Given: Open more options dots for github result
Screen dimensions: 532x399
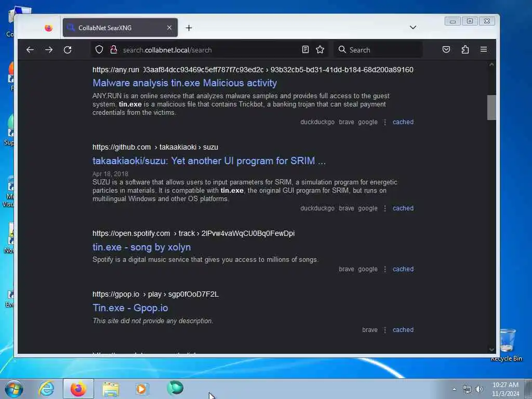Looking at the screenshot, I should point(385,208).
